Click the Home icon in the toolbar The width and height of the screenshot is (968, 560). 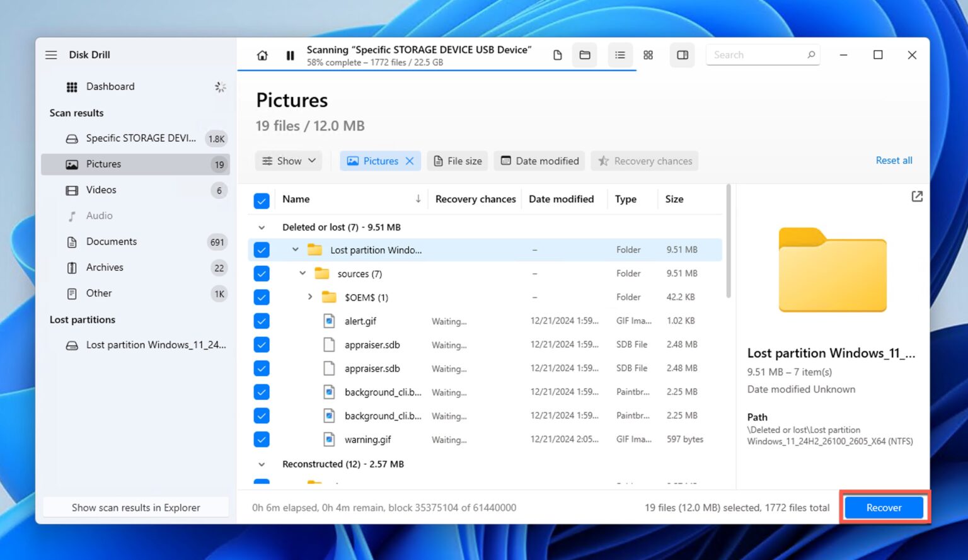coord(262,55)
